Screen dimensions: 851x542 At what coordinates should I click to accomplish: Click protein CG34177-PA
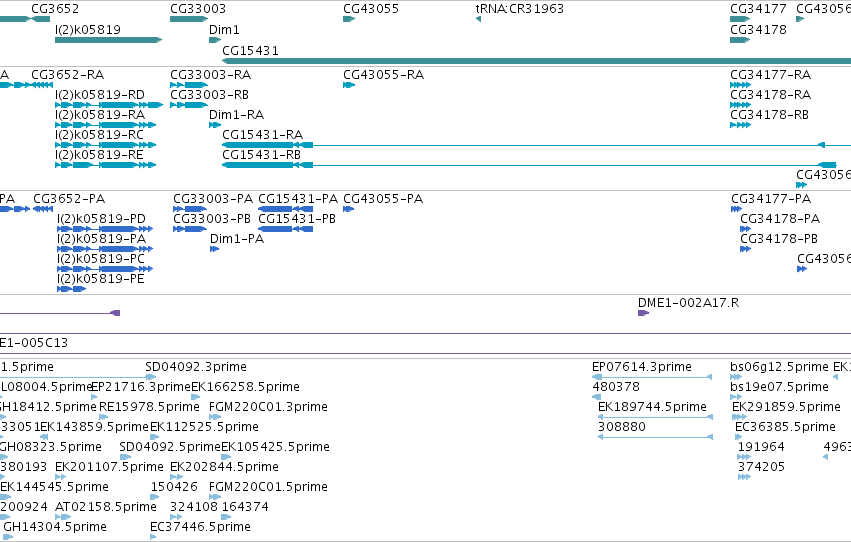[x=736, y=209]
